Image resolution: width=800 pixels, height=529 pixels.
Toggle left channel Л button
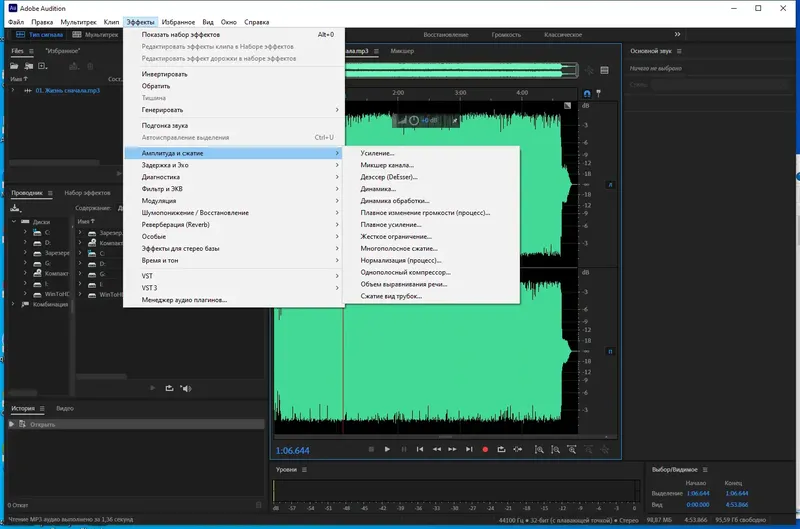coord(610,185)
